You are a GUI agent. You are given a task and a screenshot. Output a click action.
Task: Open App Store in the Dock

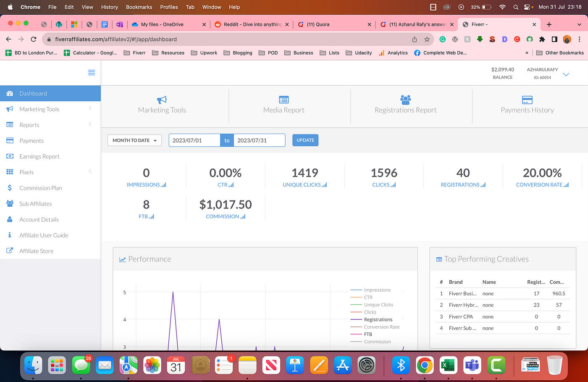point(343,366)
